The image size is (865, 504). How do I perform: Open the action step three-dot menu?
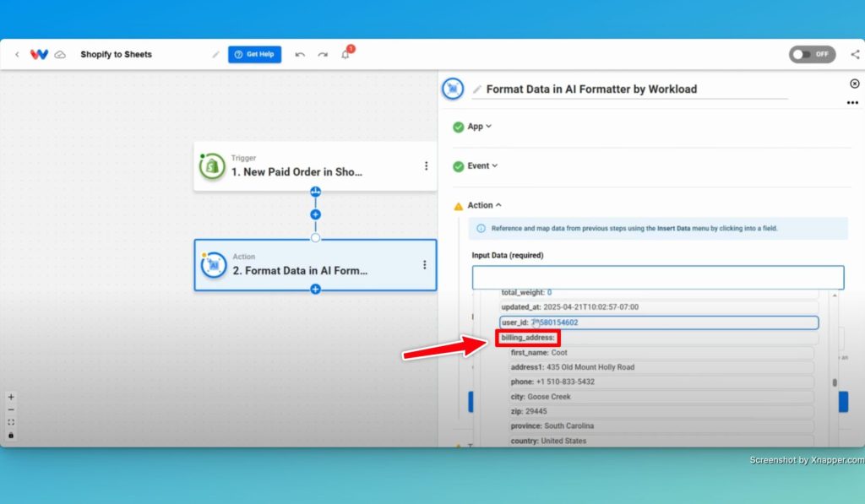click(425, 265)
